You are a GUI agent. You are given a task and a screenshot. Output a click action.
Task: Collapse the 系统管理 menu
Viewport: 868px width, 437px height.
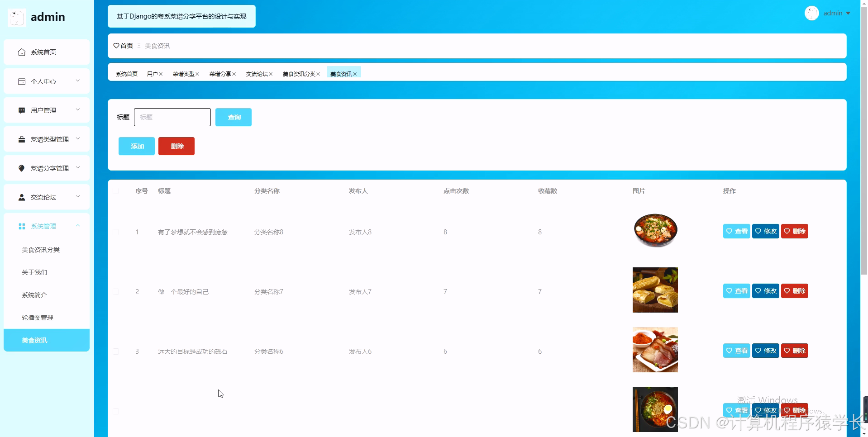(78, 226)
